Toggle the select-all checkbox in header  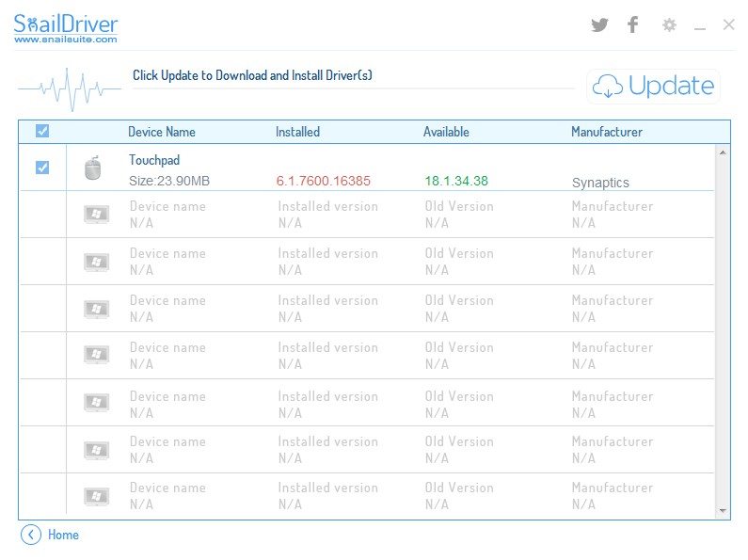42,132
